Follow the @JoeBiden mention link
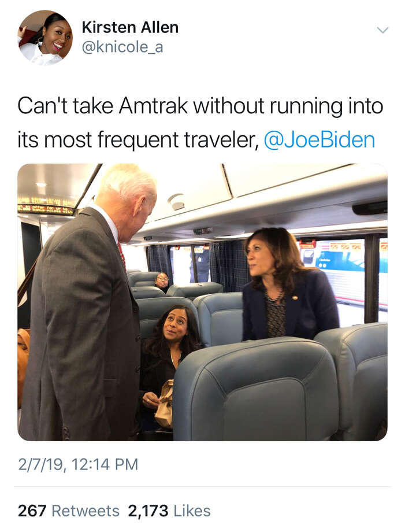The height and width of the screenshot is (532, 405). pyautogui.click(x=319, y=140)
